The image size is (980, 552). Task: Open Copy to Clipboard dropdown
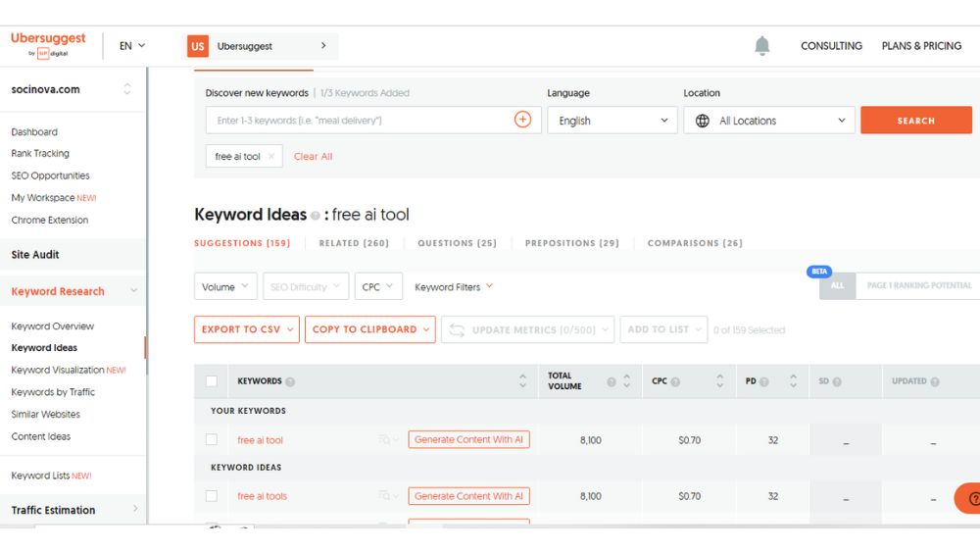coord(370,329)
